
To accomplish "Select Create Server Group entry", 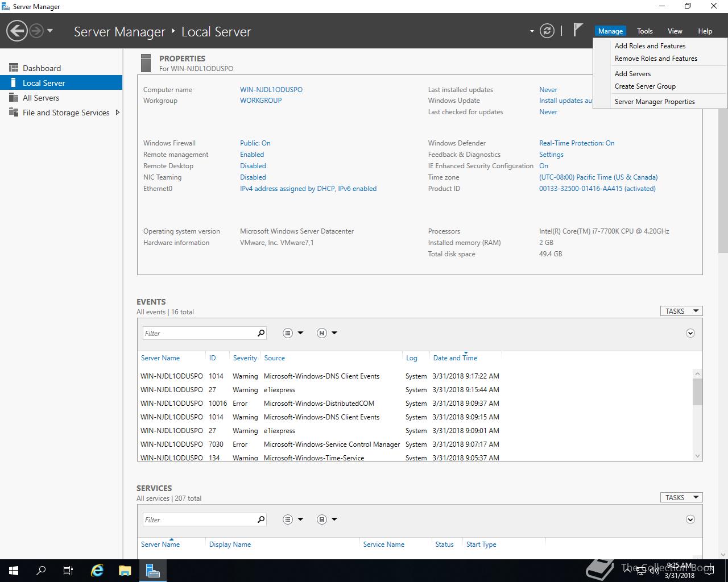I will point(645,86).
